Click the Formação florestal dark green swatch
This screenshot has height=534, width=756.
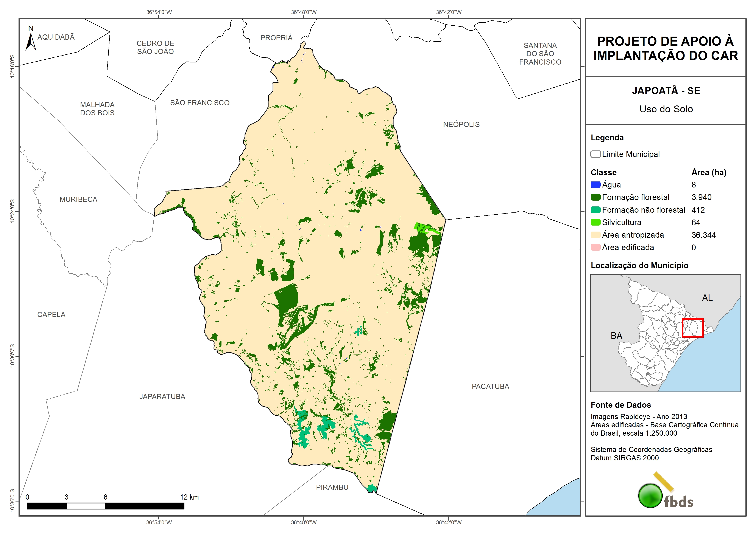coord(595,197)
